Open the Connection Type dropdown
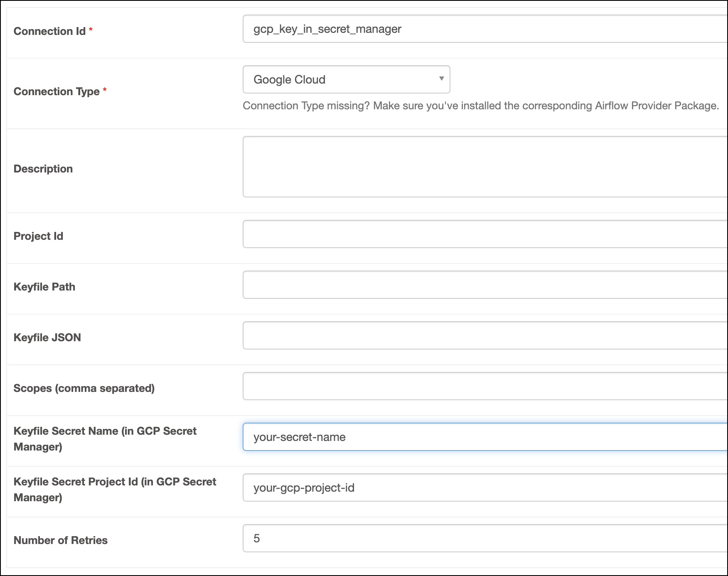 coord(346,79)
